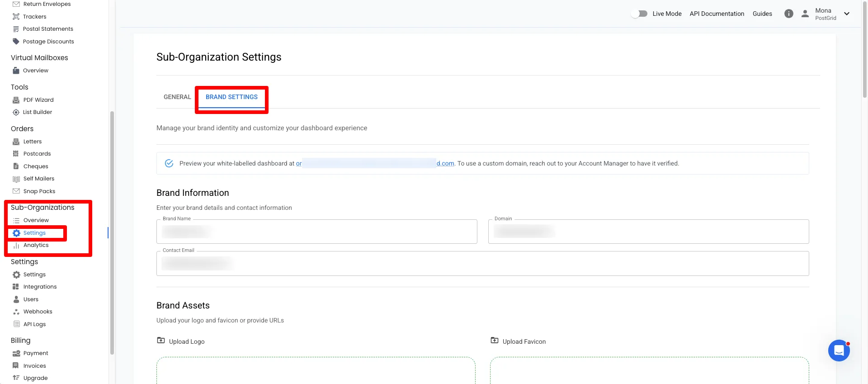This screenshot has width=868, height=384.
Task: Open Sub-Organizations Overview list icon
Action: pyautogui.click(x=16, y=220)
